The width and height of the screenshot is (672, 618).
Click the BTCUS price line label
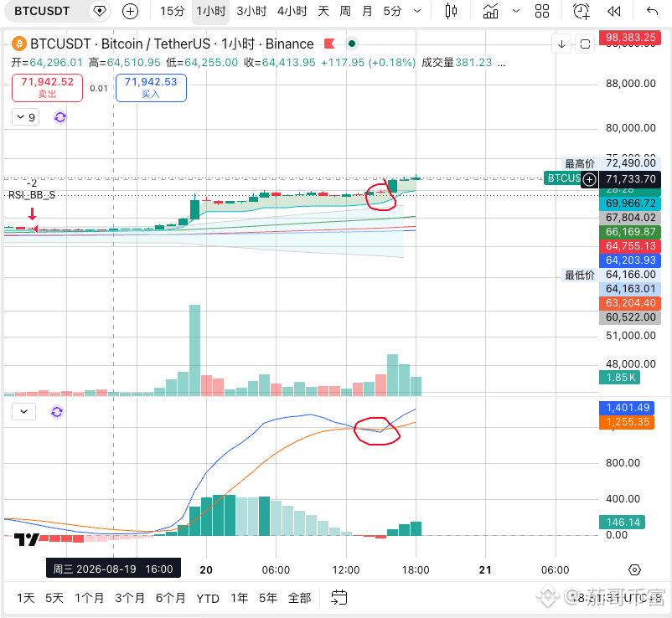pos(564,178)
